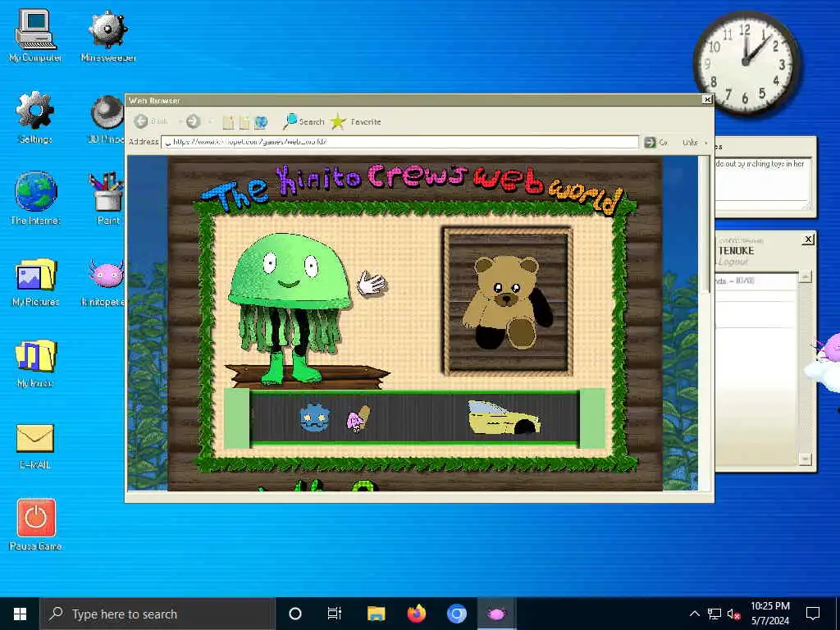
Task: Click the pink ice cream toy on conveyor
Action: click(x=358, y=419)
